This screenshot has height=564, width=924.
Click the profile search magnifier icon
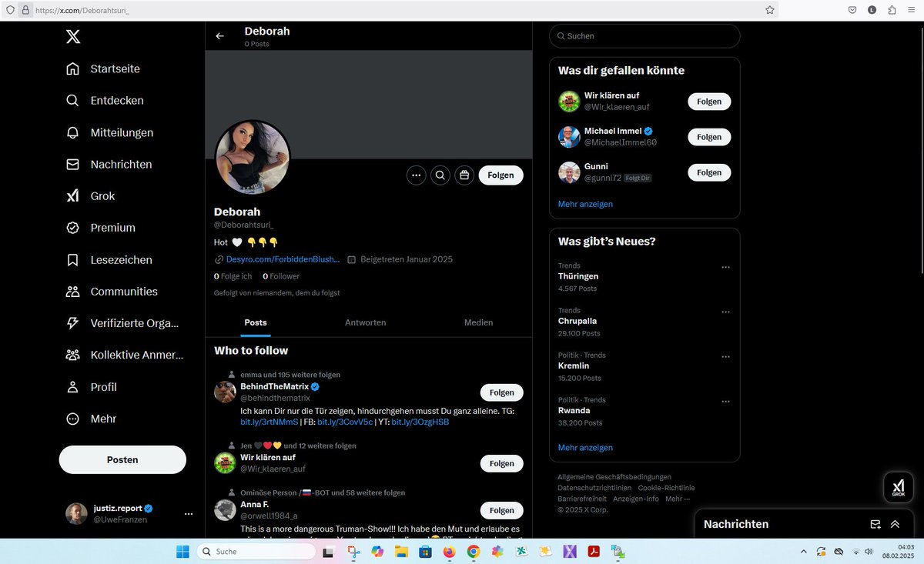pos(440,175)
